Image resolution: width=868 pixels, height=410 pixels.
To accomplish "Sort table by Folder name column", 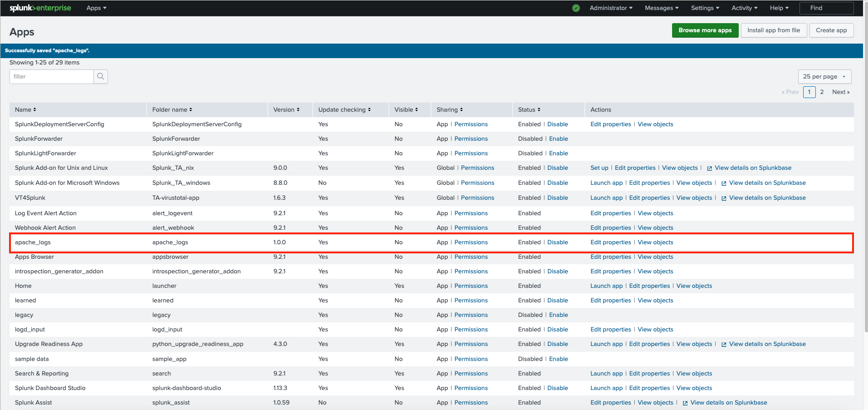I will coord(172,109).
